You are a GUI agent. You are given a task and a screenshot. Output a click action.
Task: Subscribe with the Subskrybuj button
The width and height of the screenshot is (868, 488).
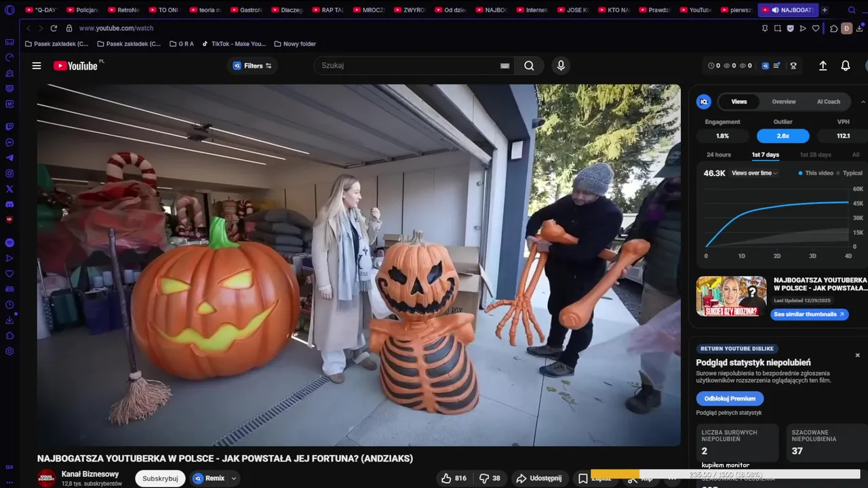pyautogui.click(x=160, y=479)
